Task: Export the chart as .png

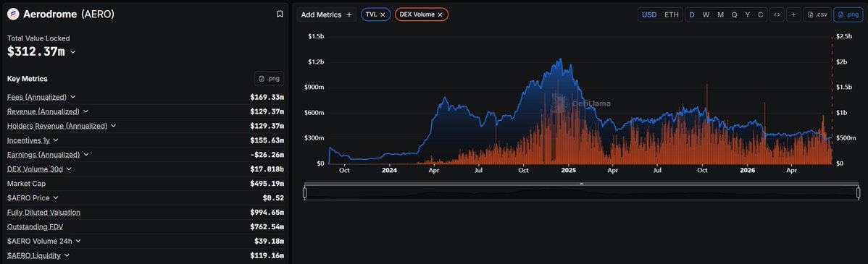Action: 847,15
